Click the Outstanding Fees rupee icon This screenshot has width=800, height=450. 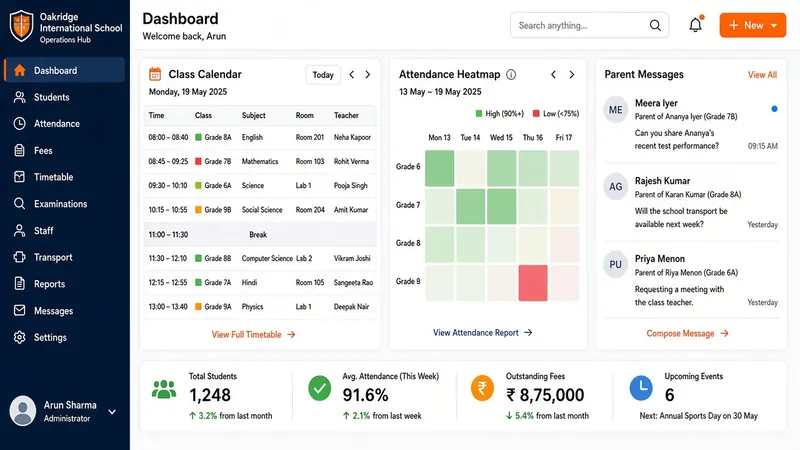click(x=482, y=388)
